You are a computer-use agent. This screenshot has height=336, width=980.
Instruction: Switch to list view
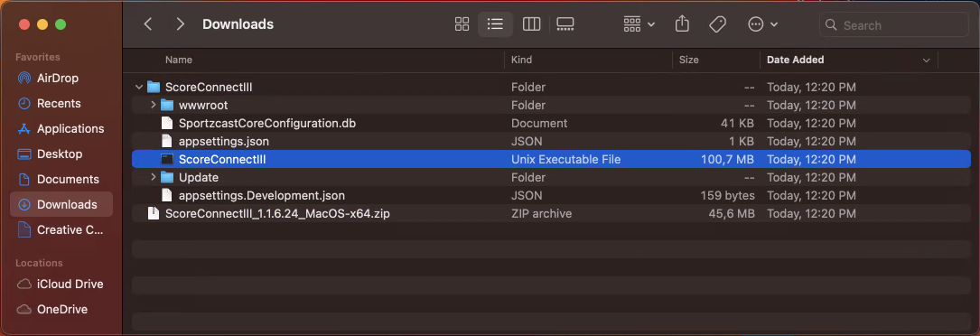coord(495,24)
